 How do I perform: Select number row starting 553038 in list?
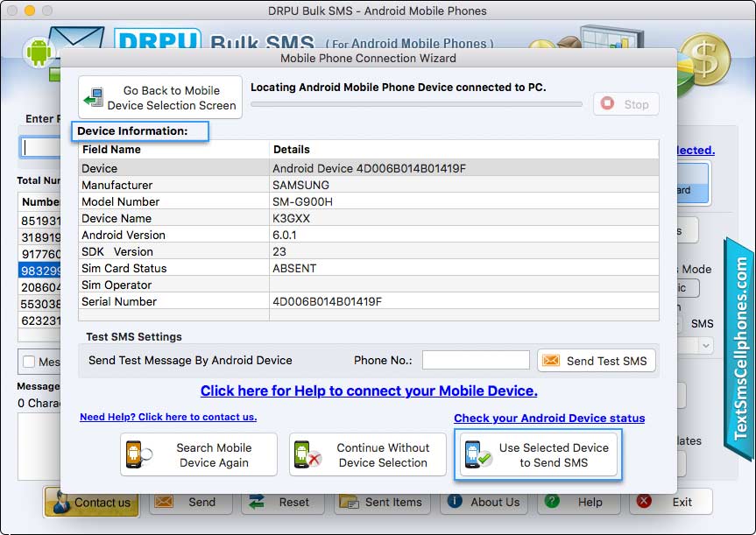[39, 304]
